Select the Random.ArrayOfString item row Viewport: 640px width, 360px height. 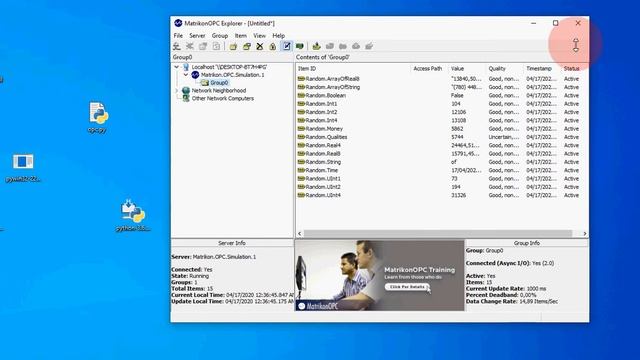(x=442, y=87)
